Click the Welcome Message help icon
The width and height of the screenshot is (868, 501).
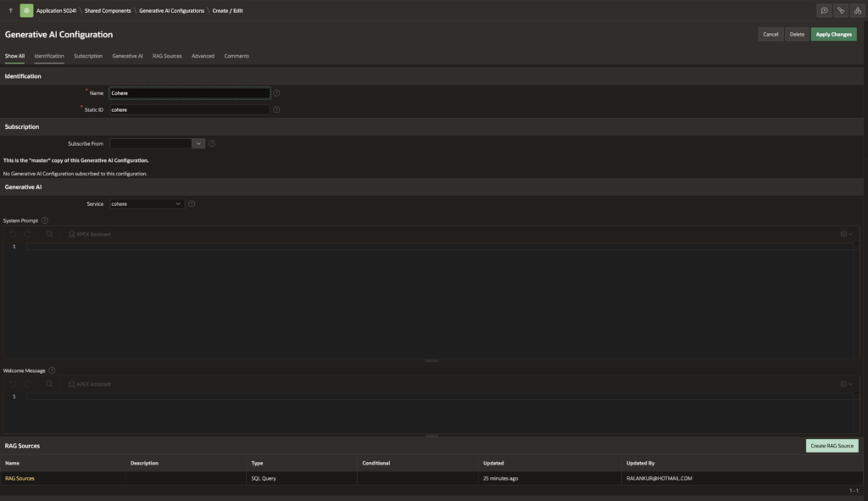(53, 370)
